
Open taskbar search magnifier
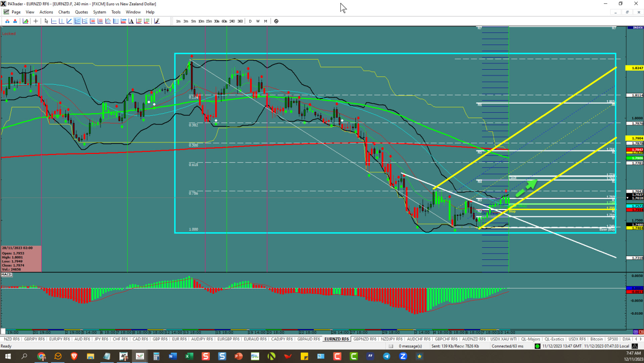(25, 357)
